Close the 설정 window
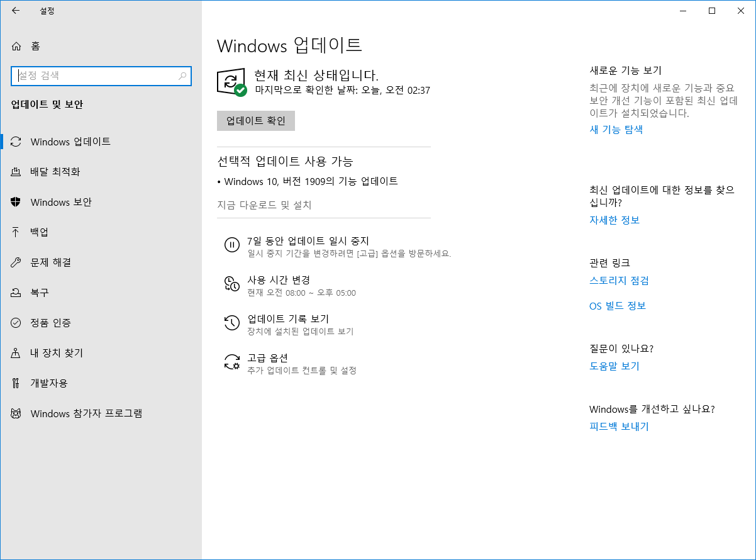 [x=740, y=10]
